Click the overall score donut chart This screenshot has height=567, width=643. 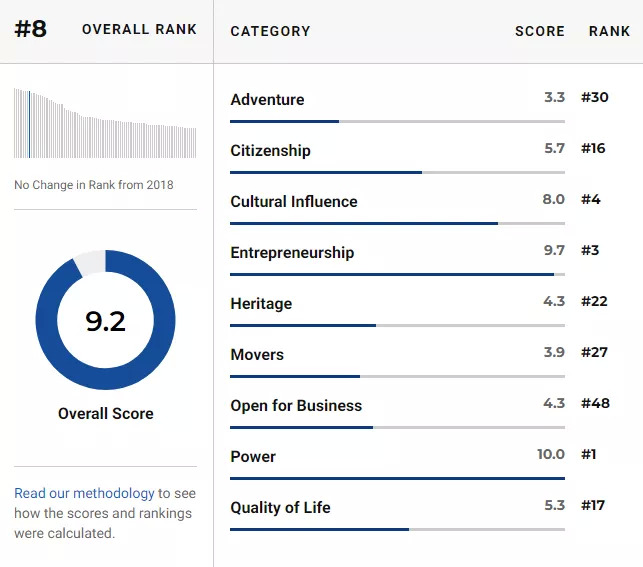pyautogui.click(x=105, y=320)
